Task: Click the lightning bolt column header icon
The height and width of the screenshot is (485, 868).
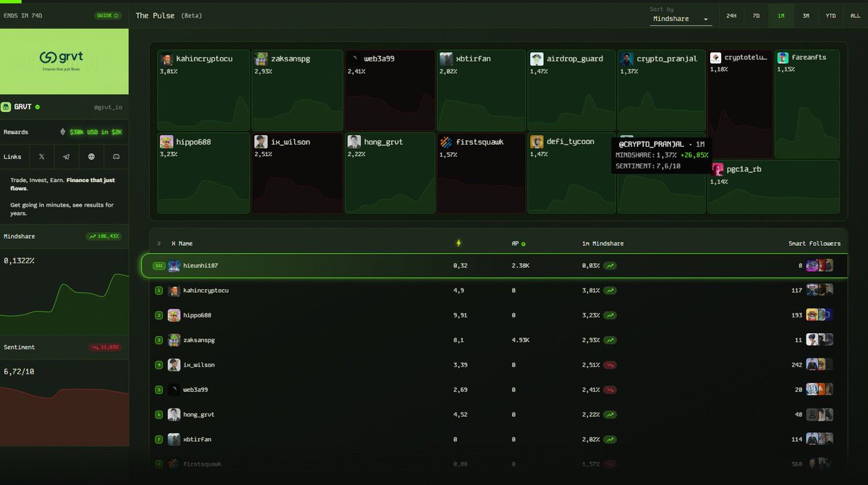Action: tap(457, 244)
